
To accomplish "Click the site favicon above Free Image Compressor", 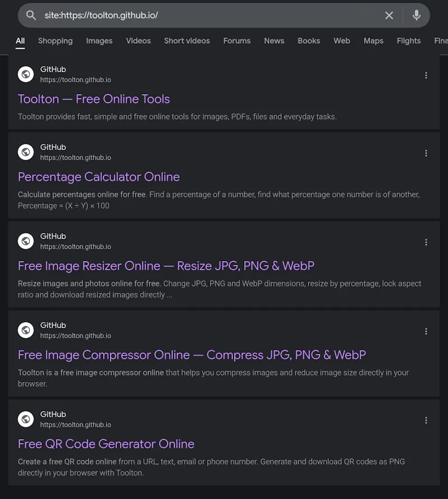I will coord(26,330).
